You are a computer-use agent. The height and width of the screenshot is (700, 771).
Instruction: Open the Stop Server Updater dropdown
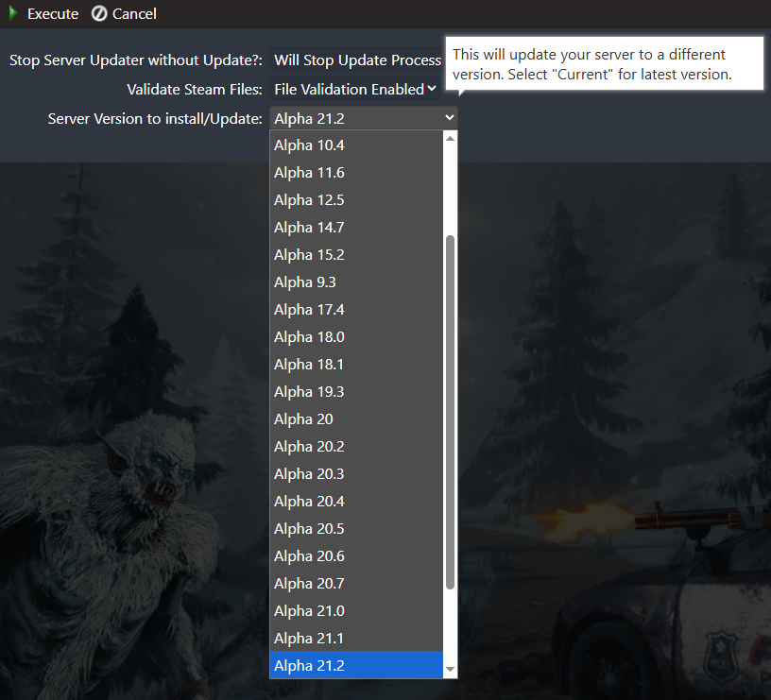point(357,60)
